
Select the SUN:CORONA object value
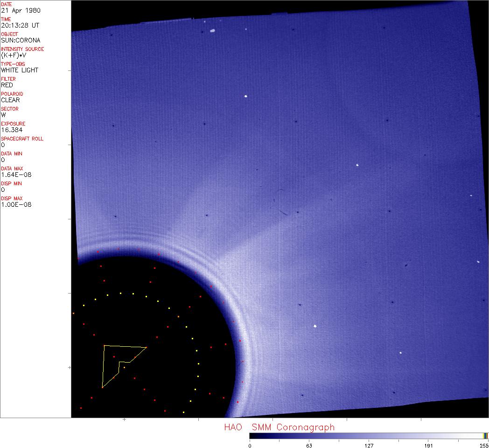[21, 40]
